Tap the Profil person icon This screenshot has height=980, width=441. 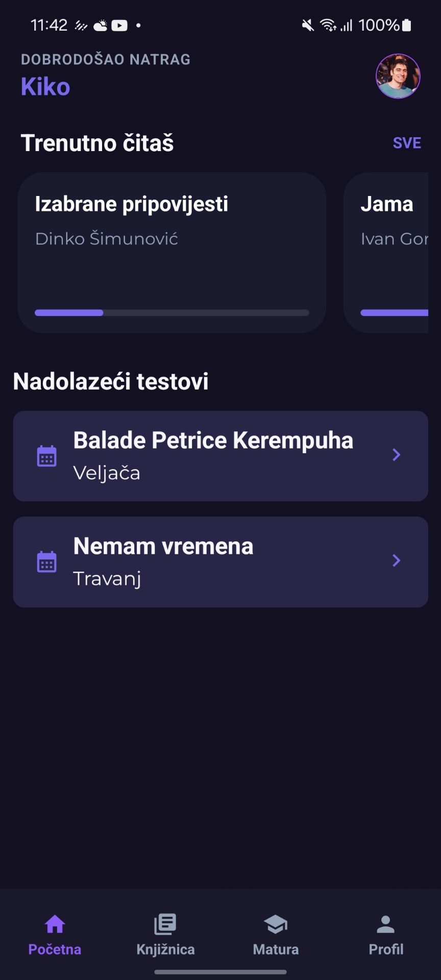click(x=386, y=924)
